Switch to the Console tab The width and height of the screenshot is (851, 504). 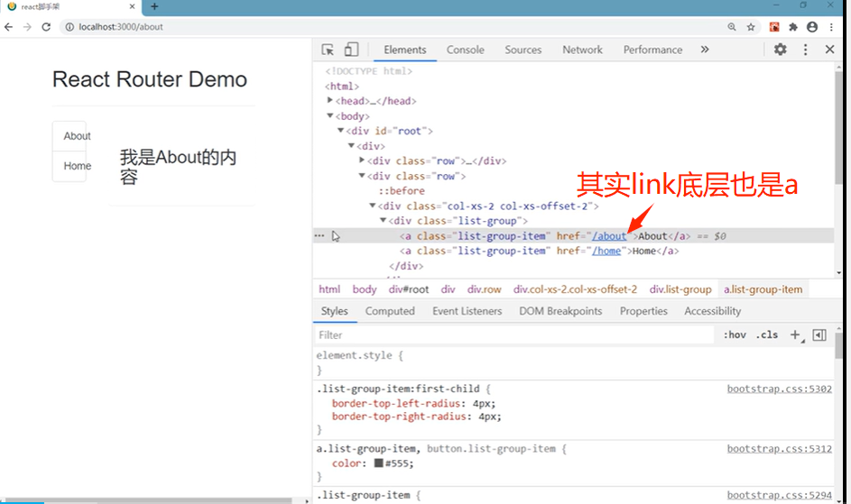465,50
